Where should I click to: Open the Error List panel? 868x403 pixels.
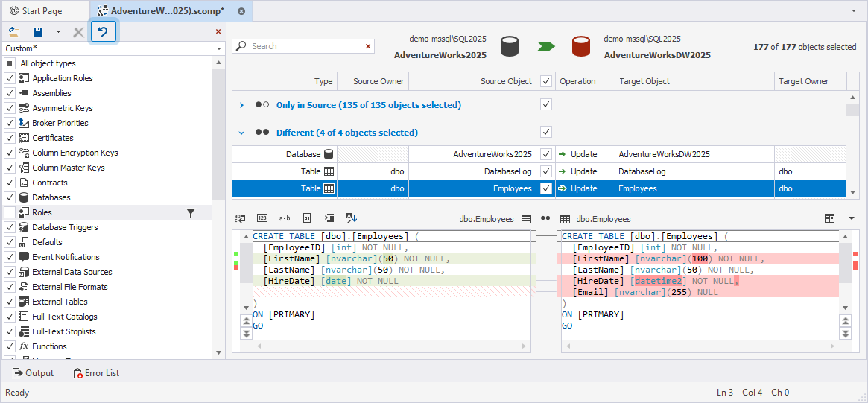pyautogui.click(x=96, y=373)
